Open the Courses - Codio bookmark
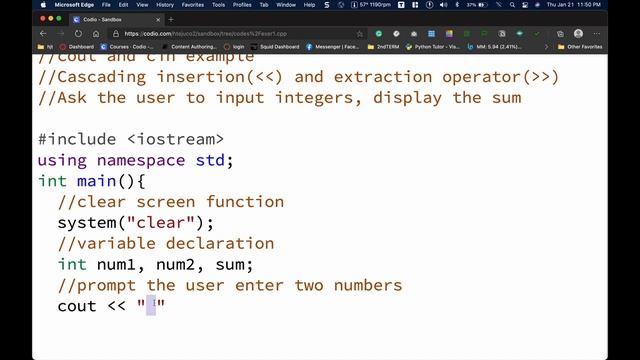 tap(127, 47)
